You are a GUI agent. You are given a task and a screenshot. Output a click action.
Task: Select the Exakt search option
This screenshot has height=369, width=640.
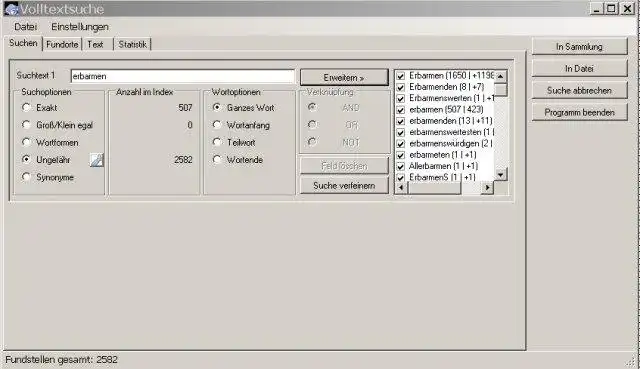[x=27, y=107]
